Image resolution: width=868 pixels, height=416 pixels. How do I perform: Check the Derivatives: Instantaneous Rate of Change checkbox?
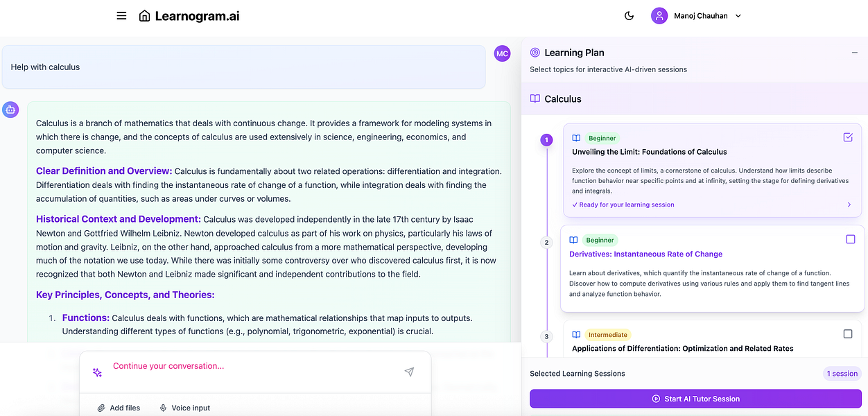(851, 238)
